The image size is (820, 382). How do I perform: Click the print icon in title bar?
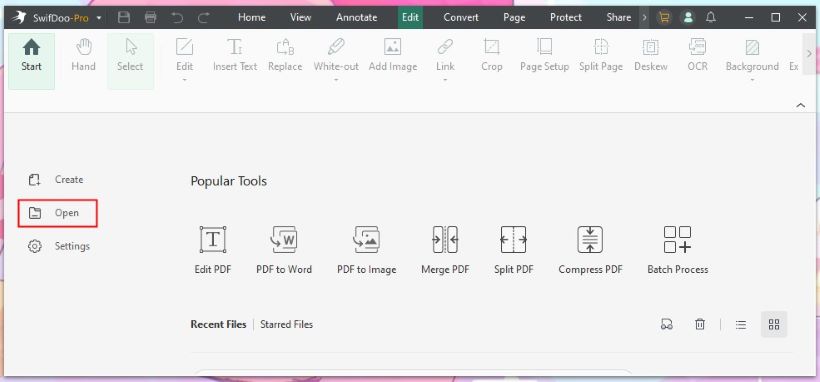(151, 18)
